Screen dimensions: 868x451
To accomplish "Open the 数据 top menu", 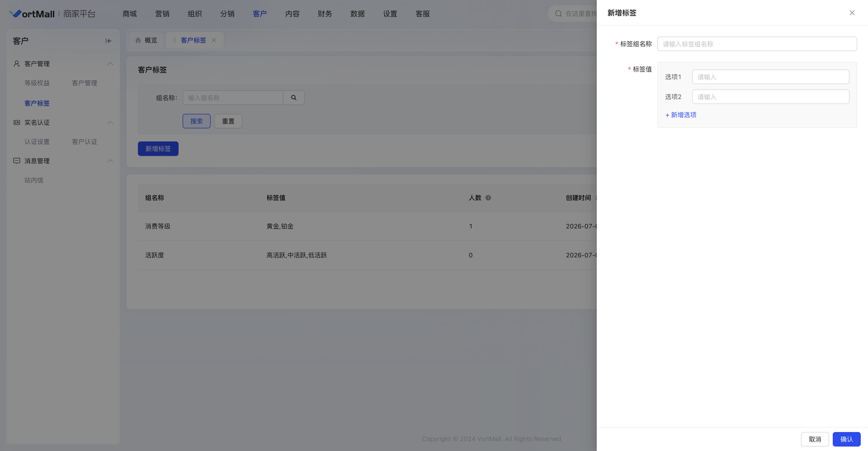I will pos(358,14).
